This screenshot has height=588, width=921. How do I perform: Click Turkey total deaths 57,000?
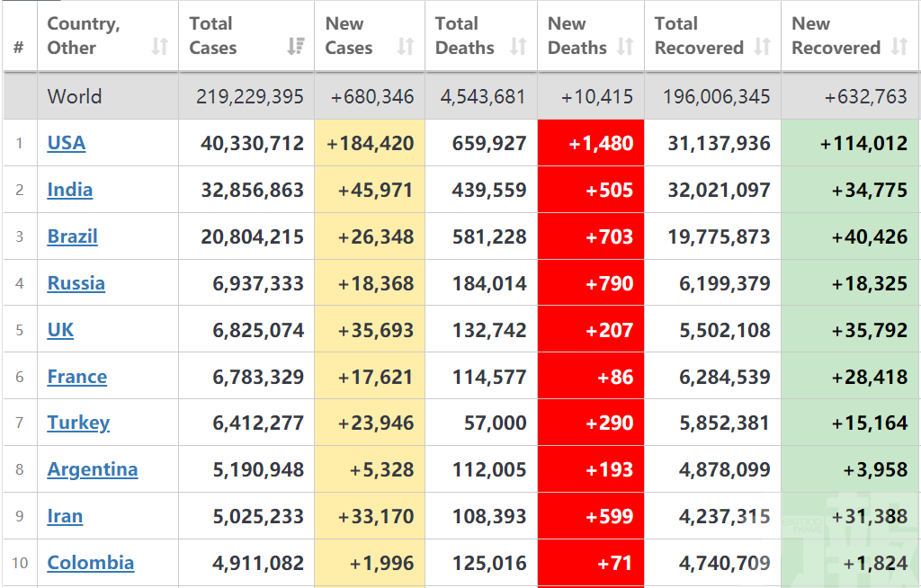pos(496,423)
